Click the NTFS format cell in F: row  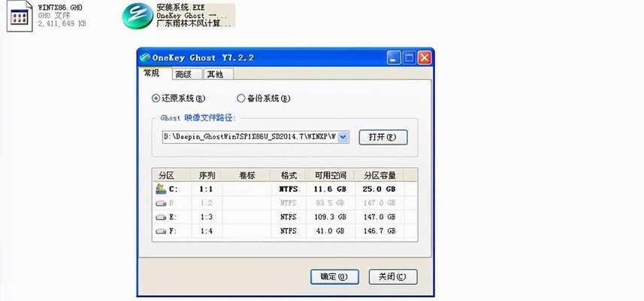point(289,231)
